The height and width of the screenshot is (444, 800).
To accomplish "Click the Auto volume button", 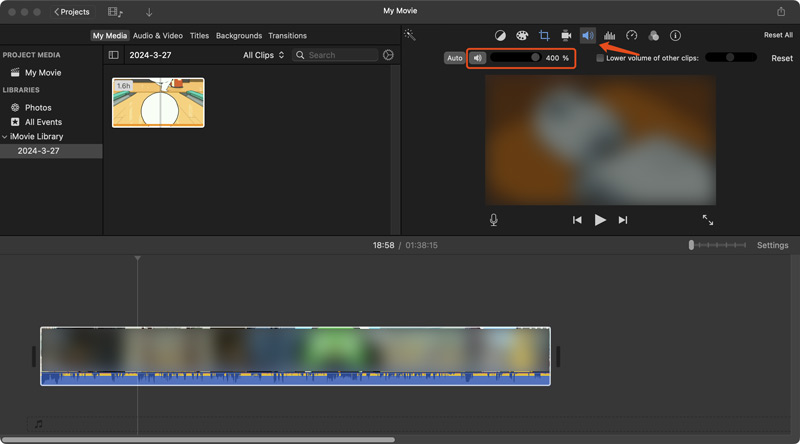I will (454, 58).
